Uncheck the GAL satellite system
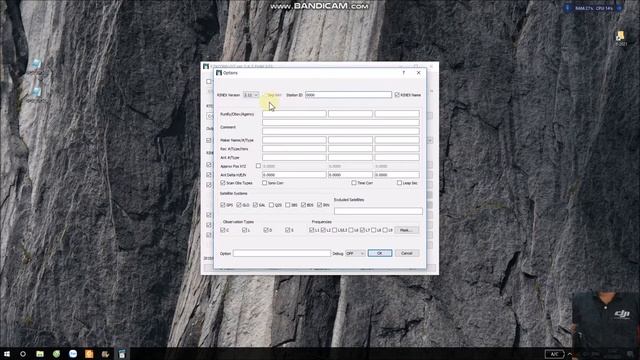Viewport: 640px width, 360px height. 255,205
